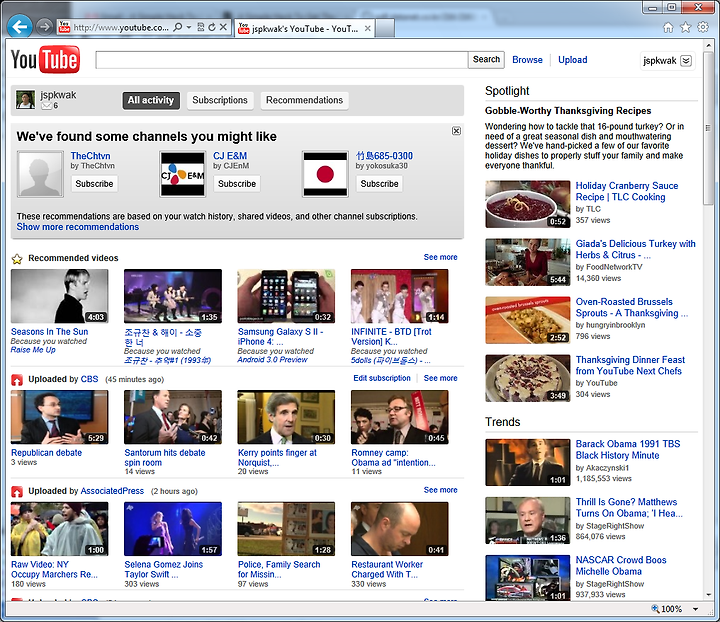Refresh the page with reload icon
720x622 pixels.
click(x=212, y=27)
